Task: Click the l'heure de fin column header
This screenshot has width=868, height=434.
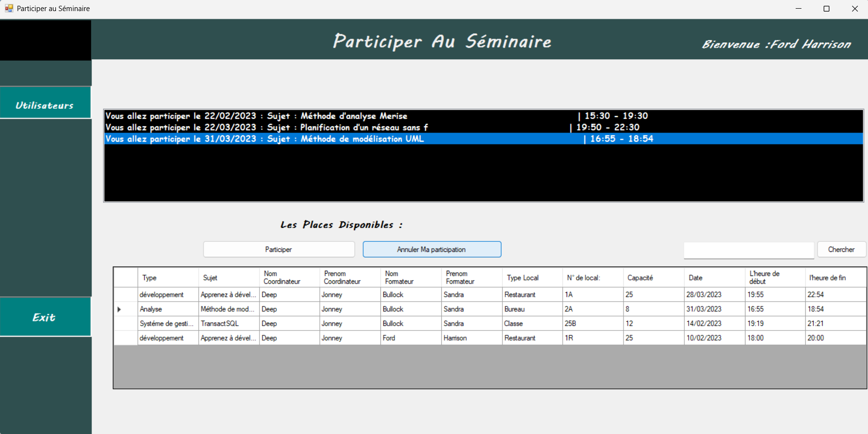Action: point(836,277)
